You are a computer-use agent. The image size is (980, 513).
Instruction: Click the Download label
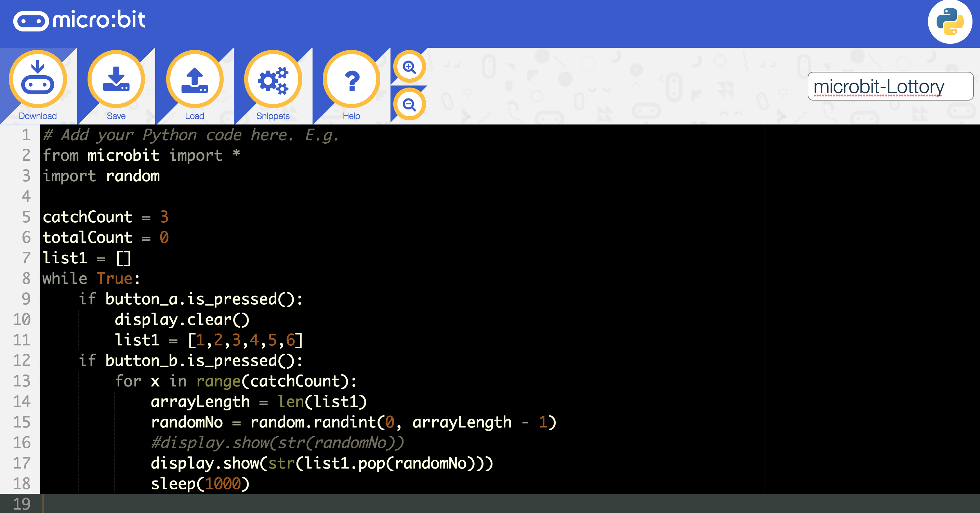[38, 116]
